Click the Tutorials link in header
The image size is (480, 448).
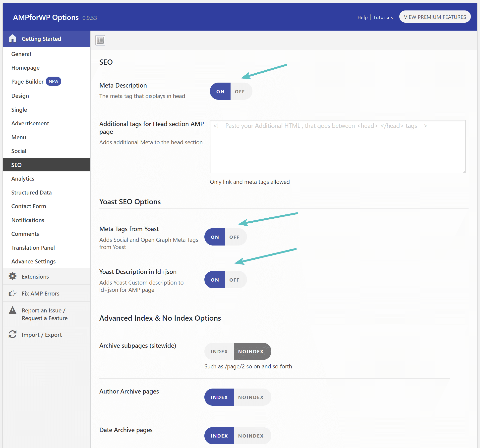(x=383, y=17)
